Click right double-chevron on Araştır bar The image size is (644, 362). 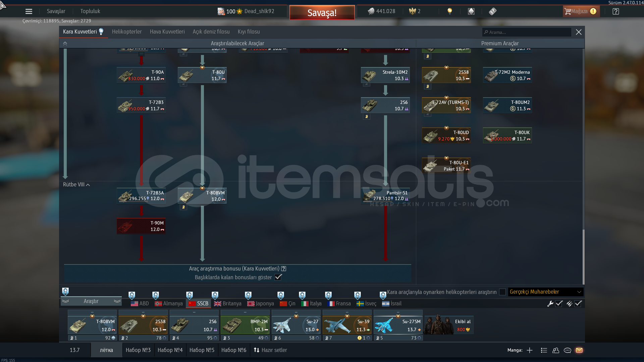117,301
